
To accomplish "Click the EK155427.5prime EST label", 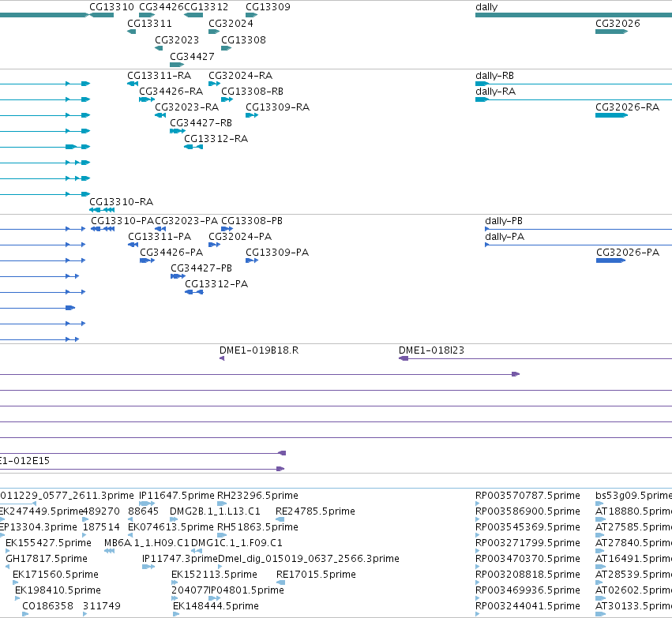I will 48,542.
